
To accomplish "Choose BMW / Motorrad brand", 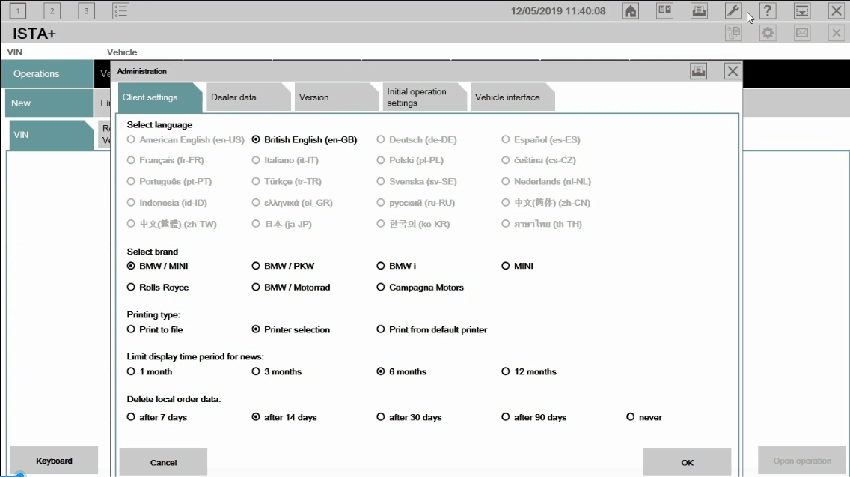I will 291,287.
